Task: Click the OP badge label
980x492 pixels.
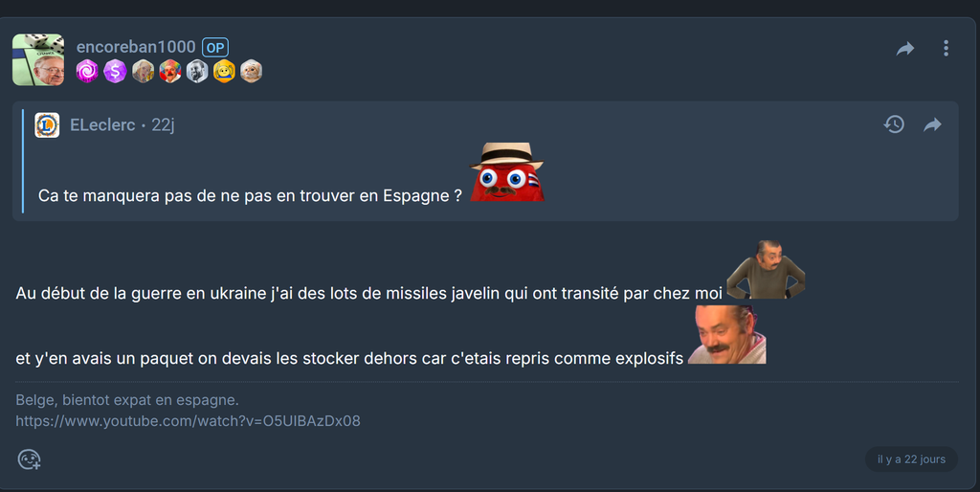Action: click(x=215, y=48)
